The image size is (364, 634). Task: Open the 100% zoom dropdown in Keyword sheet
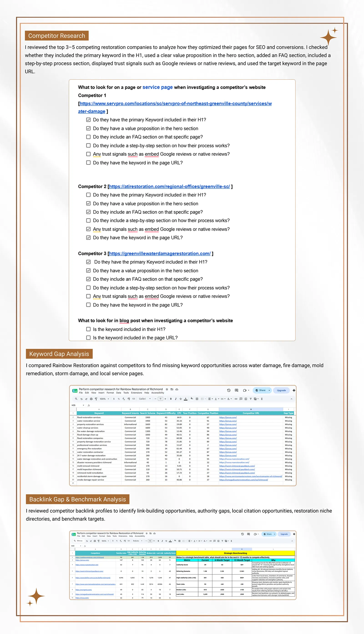tap(104, 399)
